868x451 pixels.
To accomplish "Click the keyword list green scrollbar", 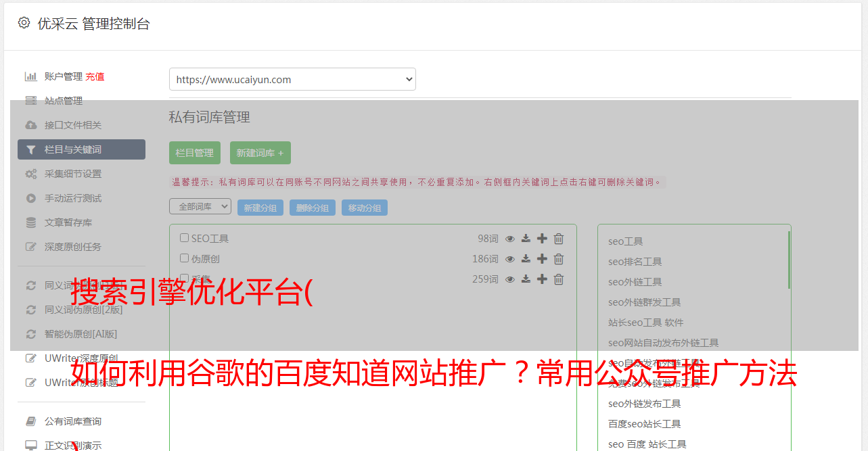I will (789, 260).
